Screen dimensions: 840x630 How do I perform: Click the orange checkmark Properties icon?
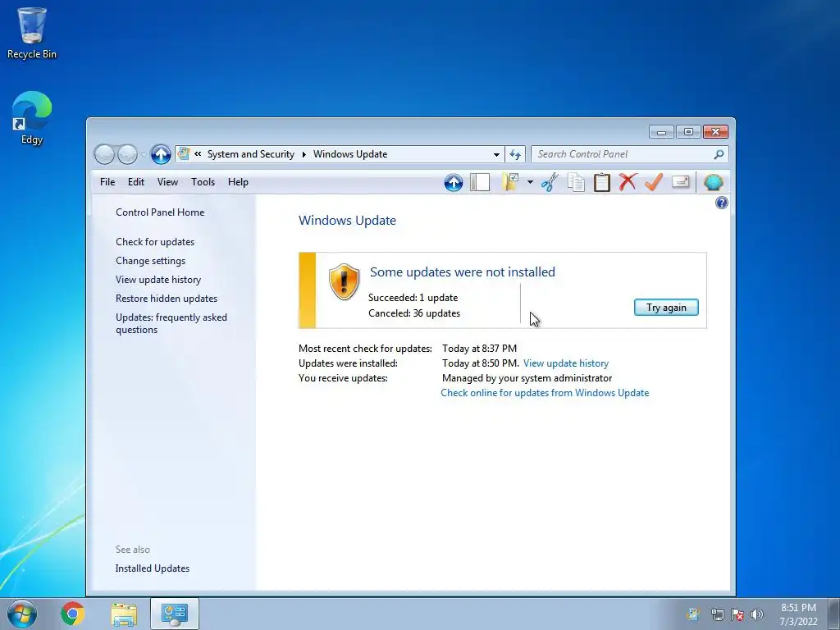click(x=654, y=182)
